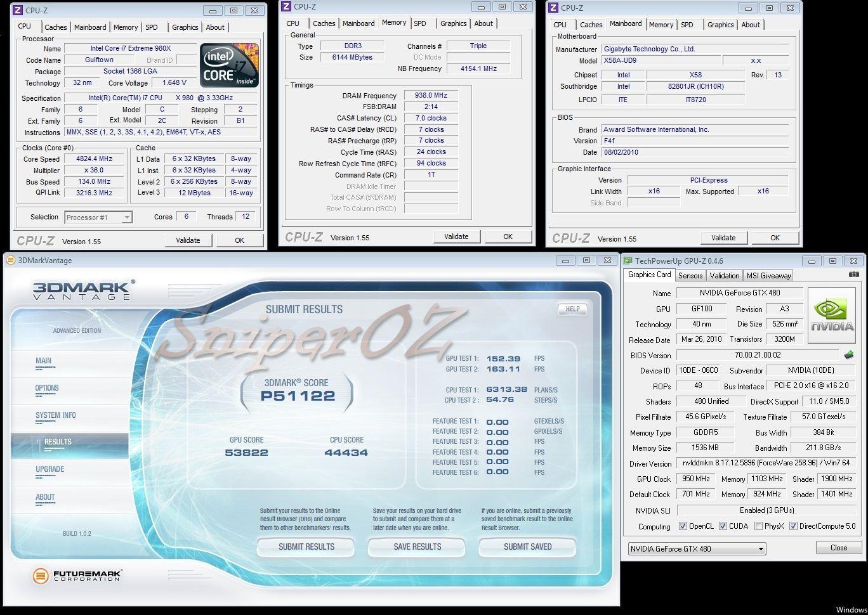
Task: Click the CPU-Z icon of the CPU window title bar
Action: point(18,10)
